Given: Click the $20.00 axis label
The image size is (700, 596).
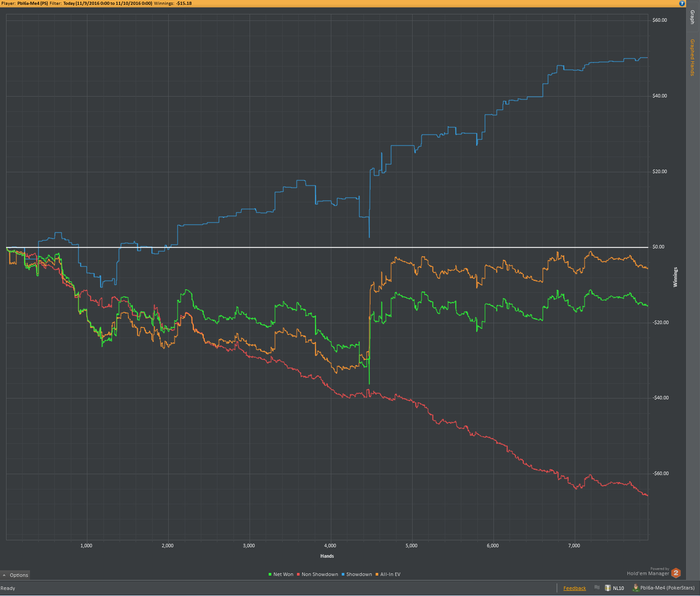Looking at the screenshot, I should 659,171.
